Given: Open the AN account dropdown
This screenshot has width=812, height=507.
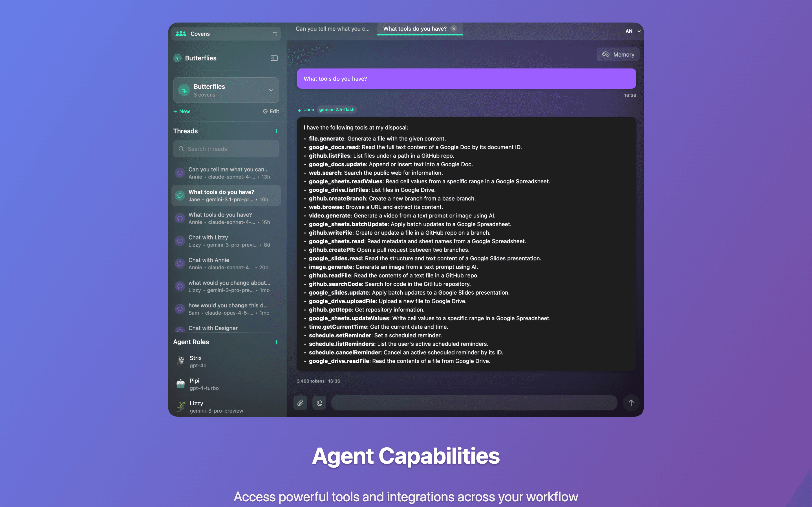Looking at the screenshot, I should pyautogui.click(x=632, y=31).
